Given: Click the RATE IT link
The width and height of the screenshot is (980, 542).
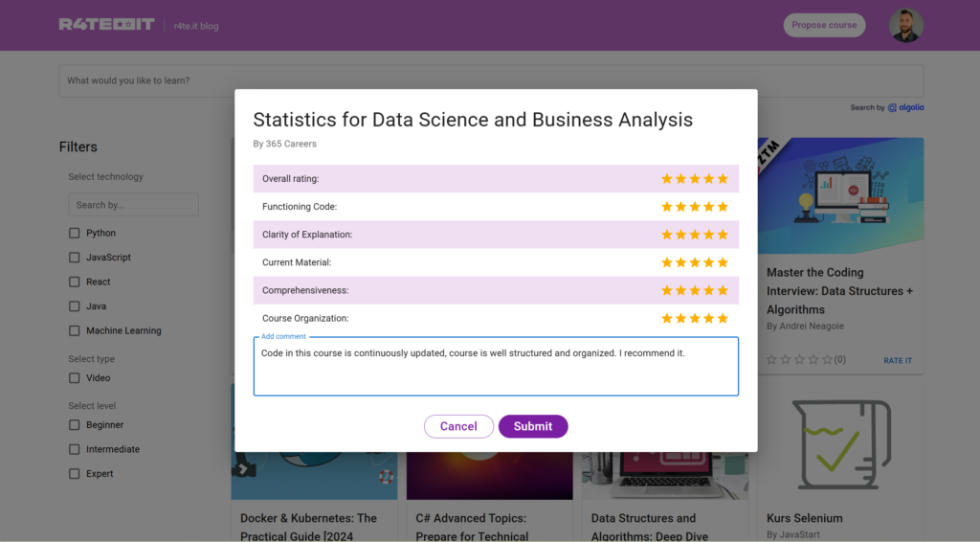Looking at the screenshot, I should pyautogui.click(x=898, y=361).
